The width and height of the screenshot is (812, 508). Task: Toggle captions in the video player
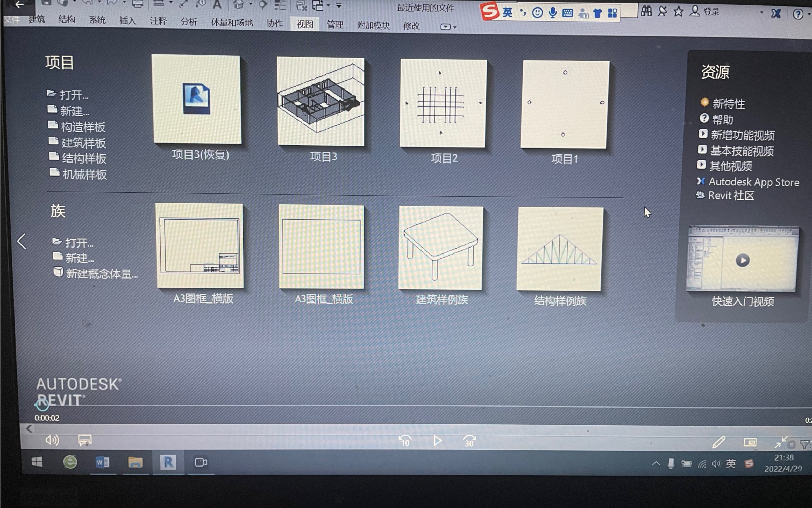[x=85, y=440]
